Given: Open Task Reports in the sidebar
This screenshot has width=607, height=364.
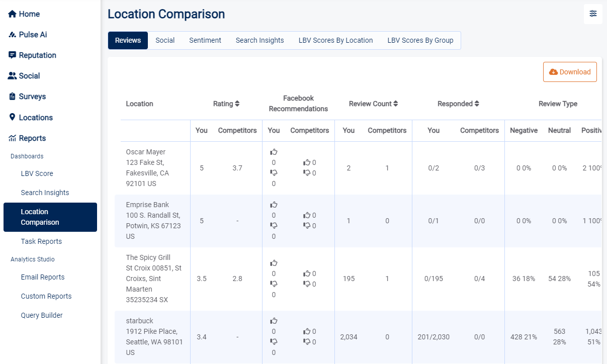Looking at the screenshot, I should [41, 241].
